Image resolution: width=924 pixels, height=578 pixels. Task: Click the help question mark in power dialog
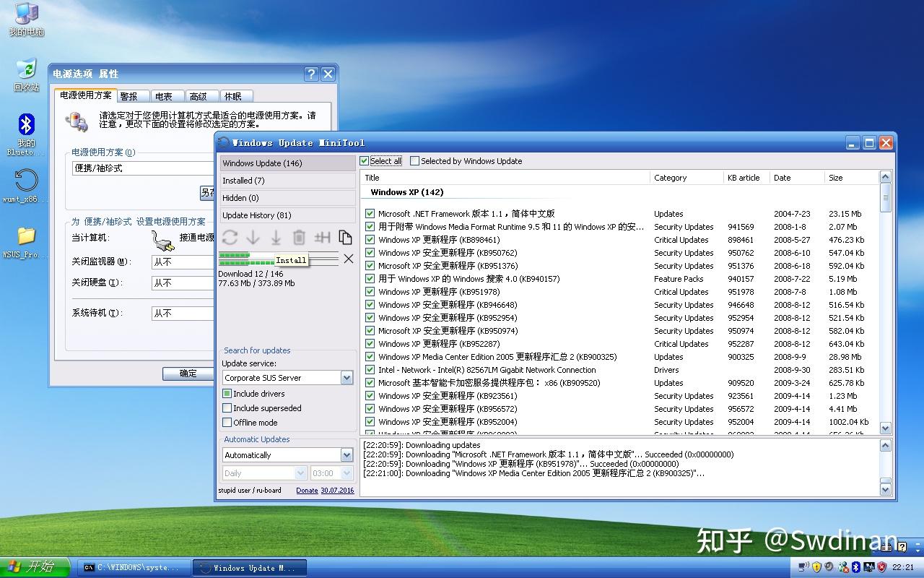pos(311,74)
